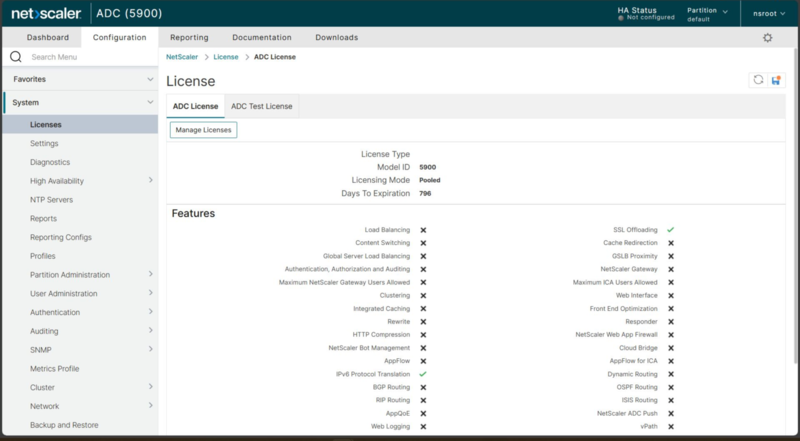Click the X status icon for vPath
This screenshot has width=800, height=441.
pos(671,427)
